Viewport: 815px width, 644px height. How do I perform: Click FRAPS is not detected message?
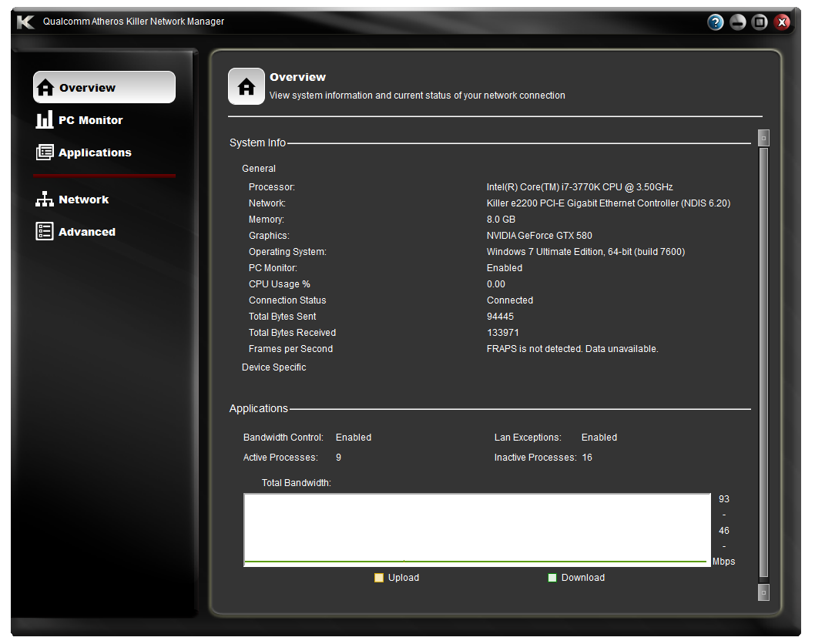click(572, 349)
